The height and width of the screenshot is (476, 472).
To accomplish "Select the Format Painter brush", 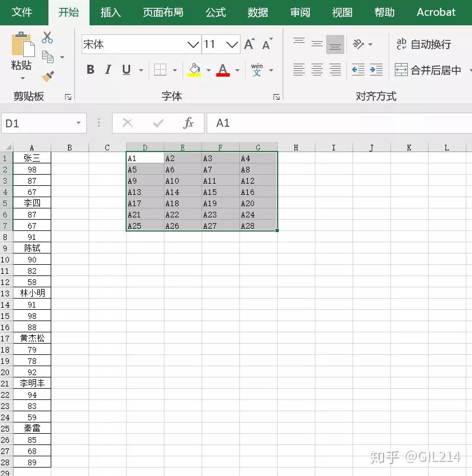I will click(48, 76).
